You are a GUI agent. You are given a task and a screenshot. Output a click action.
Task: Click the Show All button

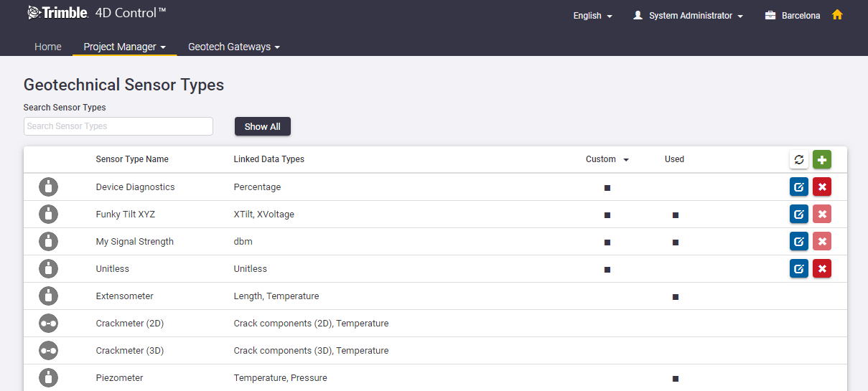coord(263,126)
